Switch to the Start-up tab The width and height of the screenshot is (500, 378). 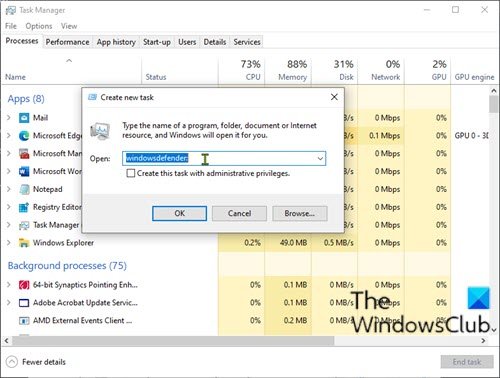[157, 42]
